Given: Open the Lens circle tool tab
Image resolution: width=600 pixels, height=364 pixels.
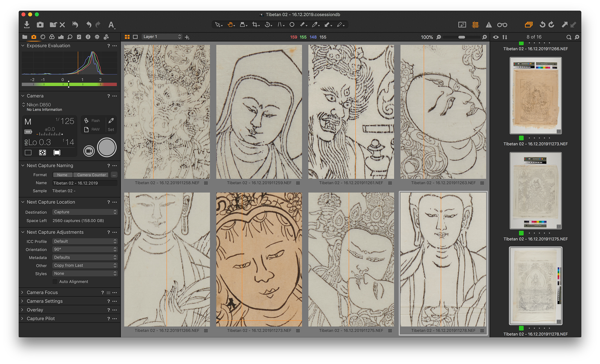Looking at the screenshot, I should pyautogui.click(x=43, y=37).
